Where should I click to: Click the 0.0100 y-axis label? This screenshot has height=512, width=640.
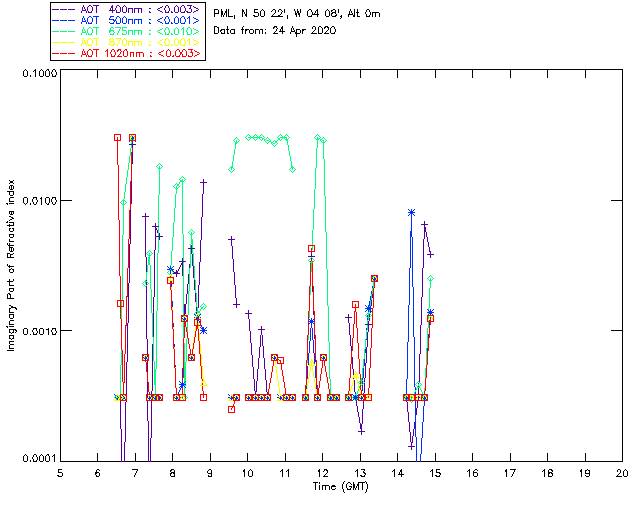pos(40,200)
